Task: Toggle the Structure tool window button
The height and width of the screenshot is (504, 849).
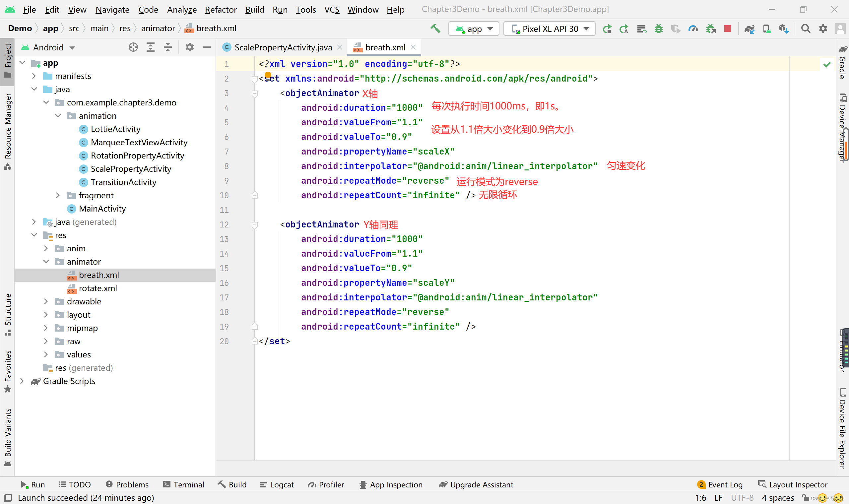Action: pyautogui.click(x=8, y=314)
